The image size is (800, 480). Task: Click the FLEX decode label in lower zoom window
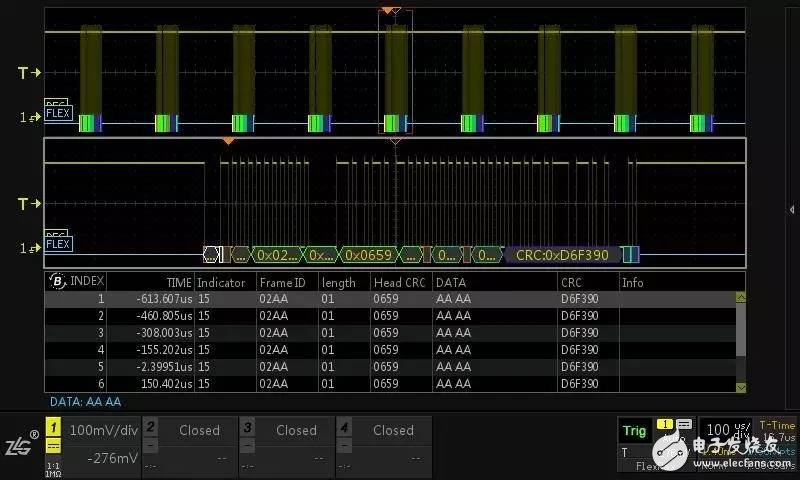pyautogui.click(x=58, y=244)
